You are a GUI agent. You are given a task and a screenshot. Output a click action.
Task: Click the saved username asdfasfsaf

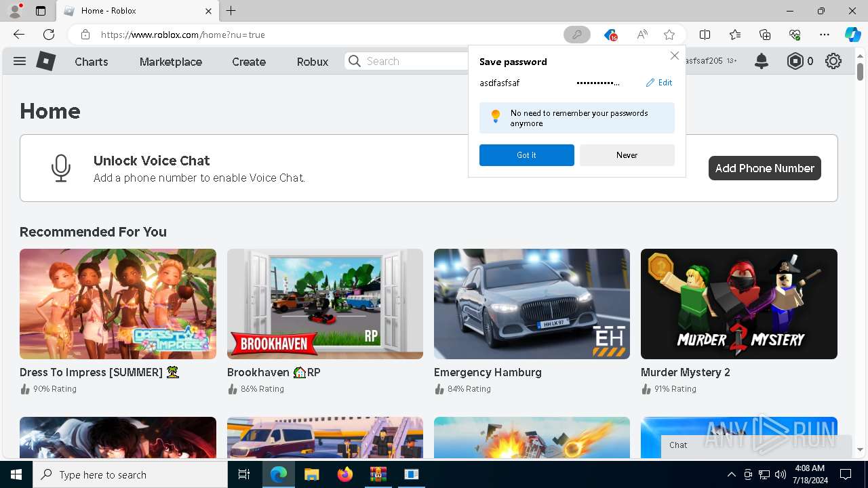[x=499, y=83]
